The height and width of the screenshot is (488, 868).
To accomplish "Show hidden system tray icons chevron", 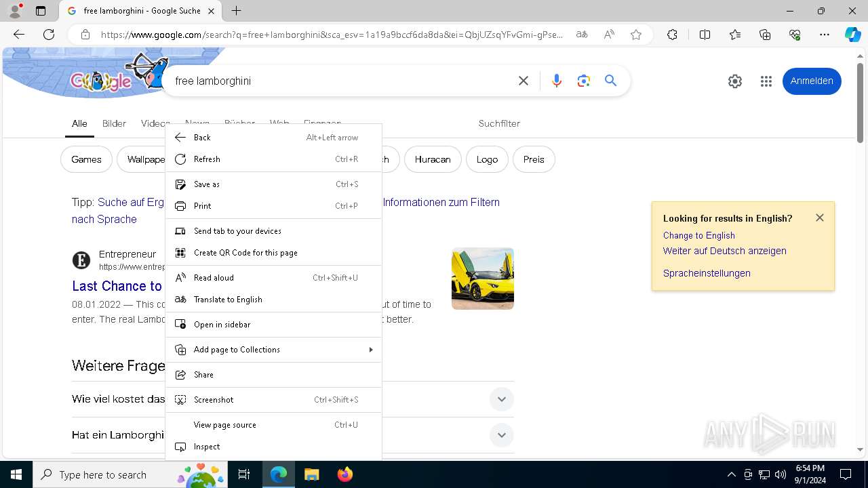I will coord(731,474).
